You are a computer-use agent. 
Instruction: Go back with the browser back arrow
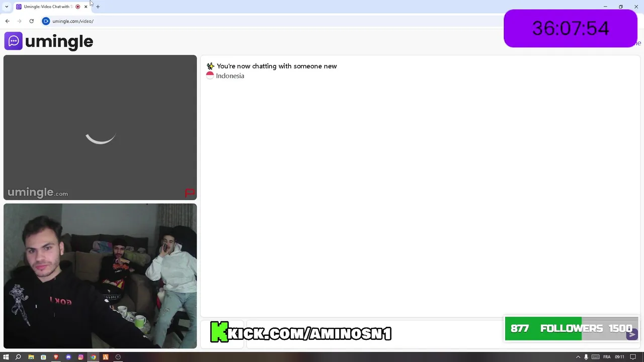click(x=7, y=21)
